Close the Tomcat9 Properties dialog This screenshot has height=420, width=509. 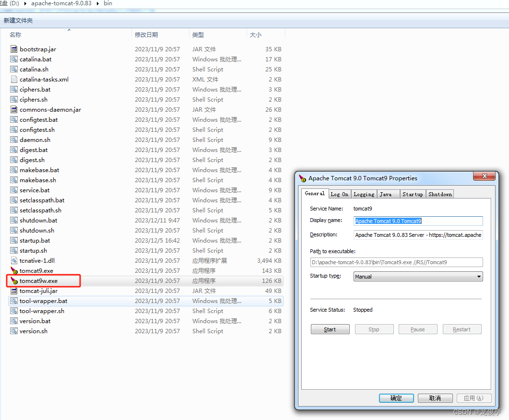point(485,176)
